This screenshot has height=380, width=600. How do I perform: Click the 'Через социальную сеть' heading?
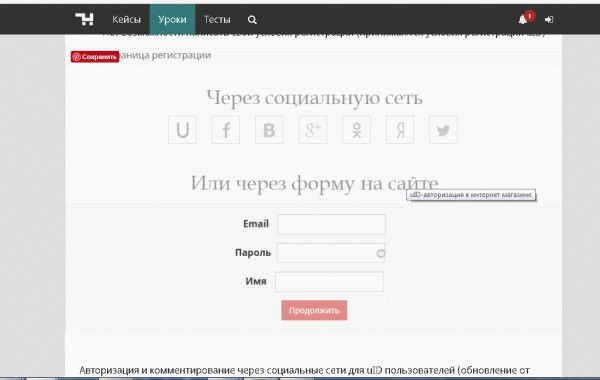click(x=315, y=98)
